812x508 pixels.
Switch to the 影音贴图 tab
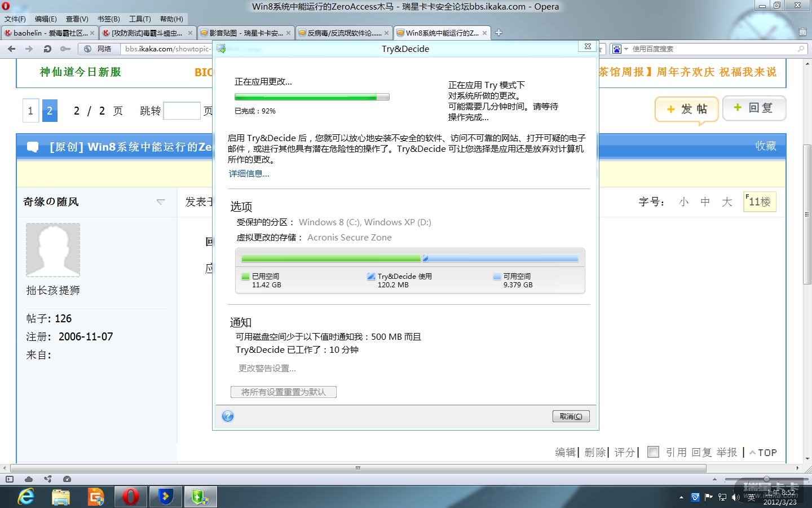[246, 33]
